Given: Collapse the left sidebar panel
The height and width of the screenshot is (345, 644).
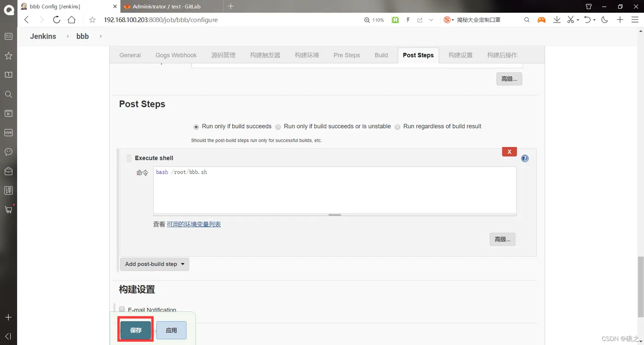Looking at the screenshot, I should pos(8,336).
